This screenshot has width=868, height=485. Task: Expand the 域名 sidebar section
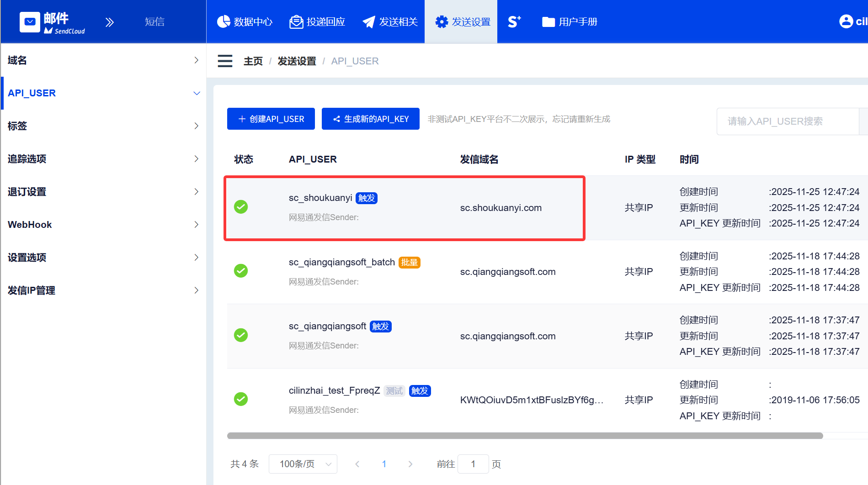[103, 60]
